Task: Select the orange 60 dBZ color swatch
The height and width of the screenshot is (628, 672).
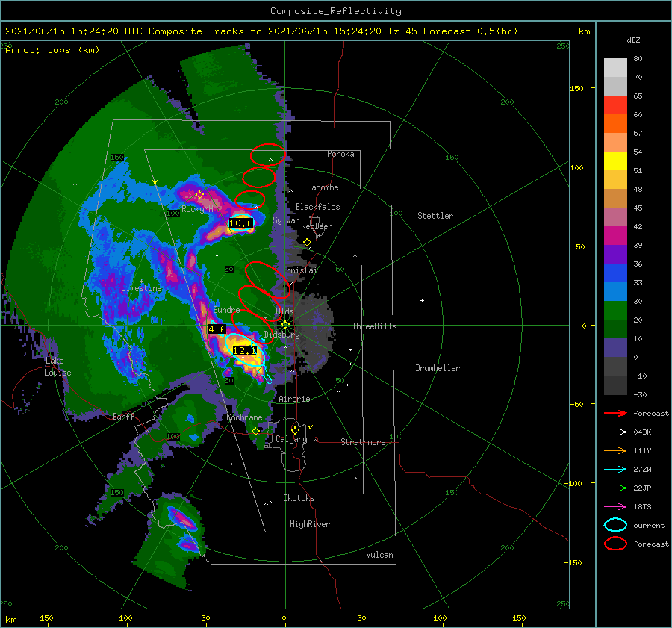Action: point(615,123)
